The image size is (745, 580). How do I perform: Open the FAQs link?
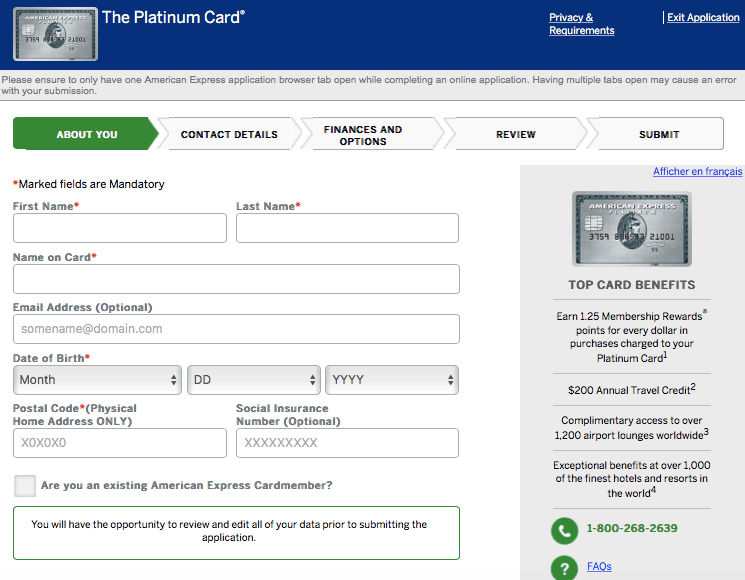(599, 567)
